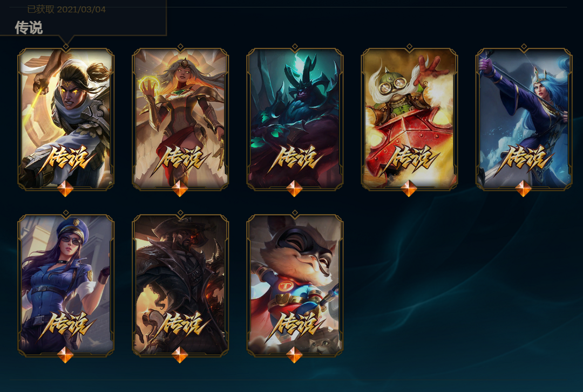Image resolution: width=583 pixels, height=392 pixels.
Task: Click the acquired date 2021/03/04 text
Action: pyautogui.click(x=82, y=9)
